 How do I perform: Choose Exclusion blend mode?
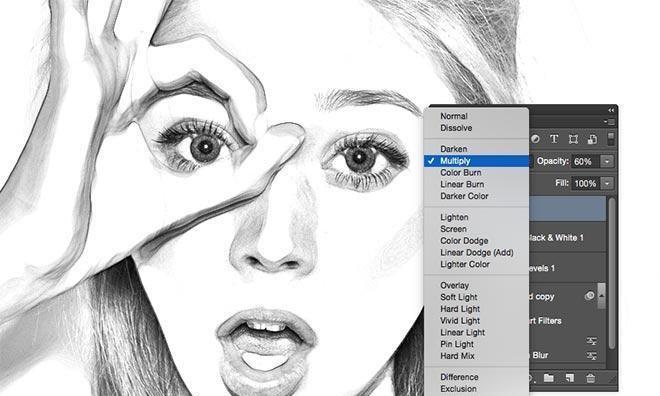pos(476,389)
